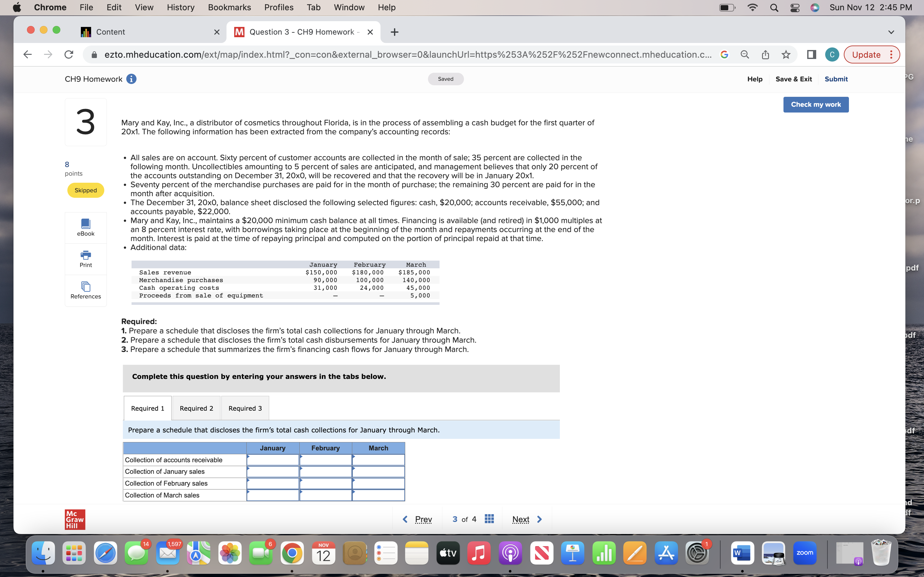Launch the zoom app from the Dock
This screenshot has height=577, width=924.
tap(806, 553)
